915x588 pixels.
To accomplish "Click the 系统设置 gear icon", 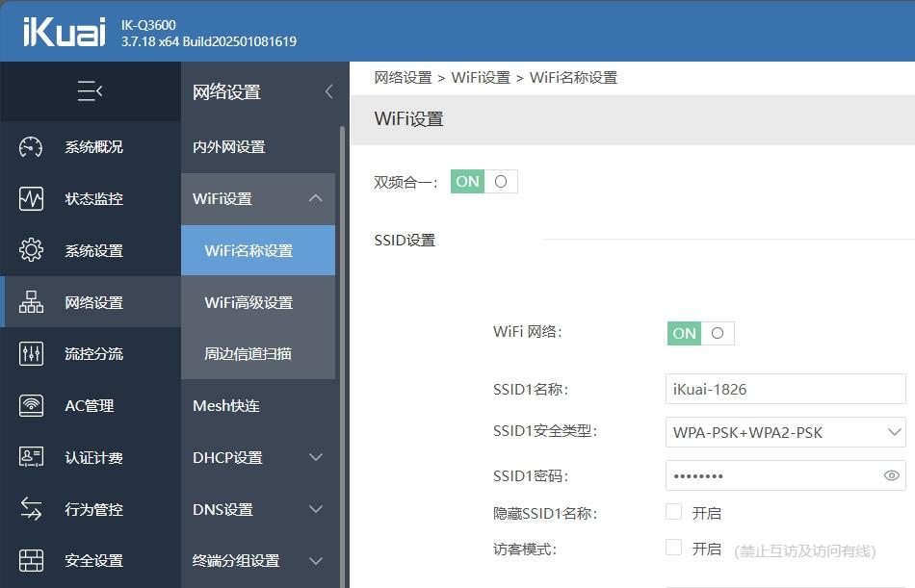I will click(31, 250).
